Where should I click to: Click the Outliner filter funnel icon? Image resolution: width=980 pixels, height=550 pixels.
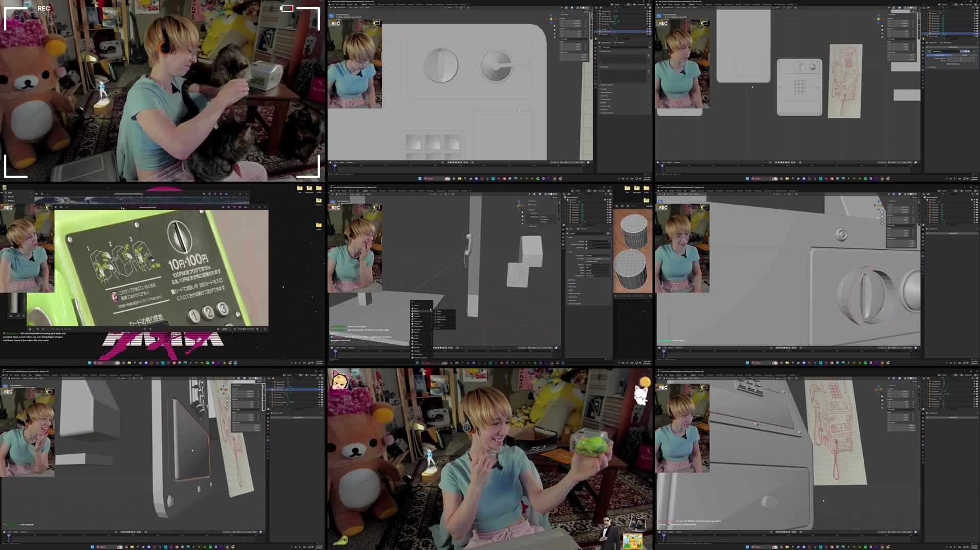click(x=606, y=193)
